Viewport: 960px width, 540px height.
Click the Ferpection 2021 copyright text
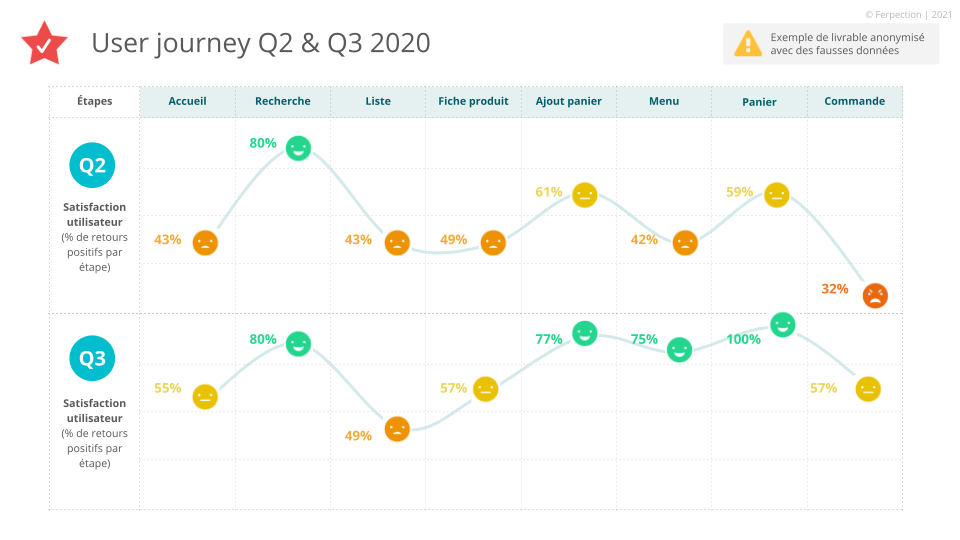909,14
